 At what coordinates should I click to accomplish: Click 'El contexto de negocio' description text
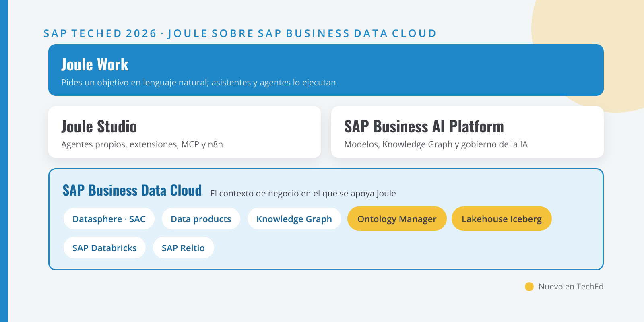[x=303, y=194]
